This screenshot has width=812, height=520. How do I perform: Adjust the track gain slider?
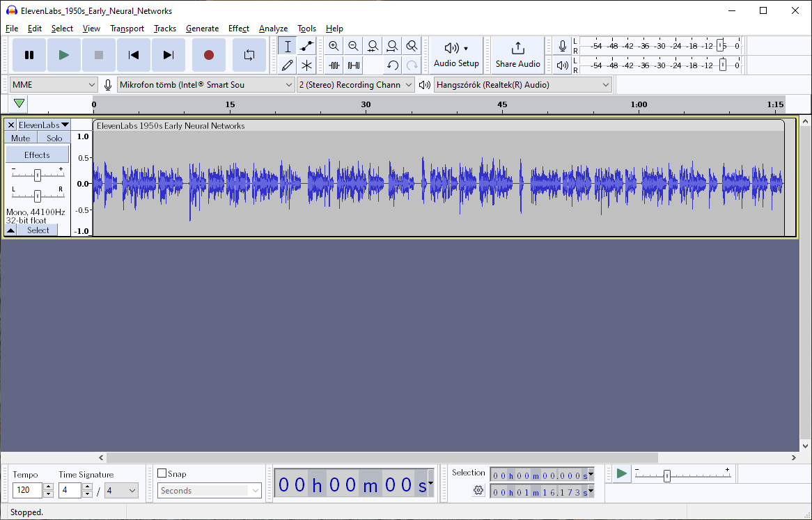click(37, 175)
